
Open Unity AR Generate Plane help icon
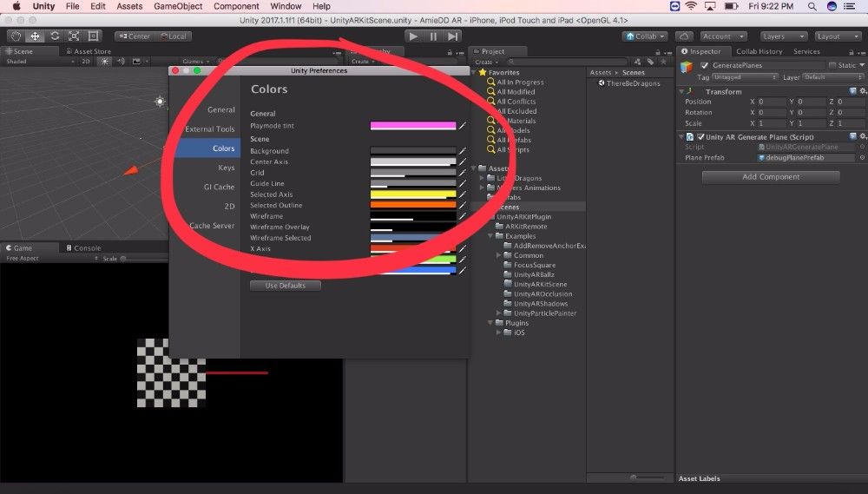[852, 136]
